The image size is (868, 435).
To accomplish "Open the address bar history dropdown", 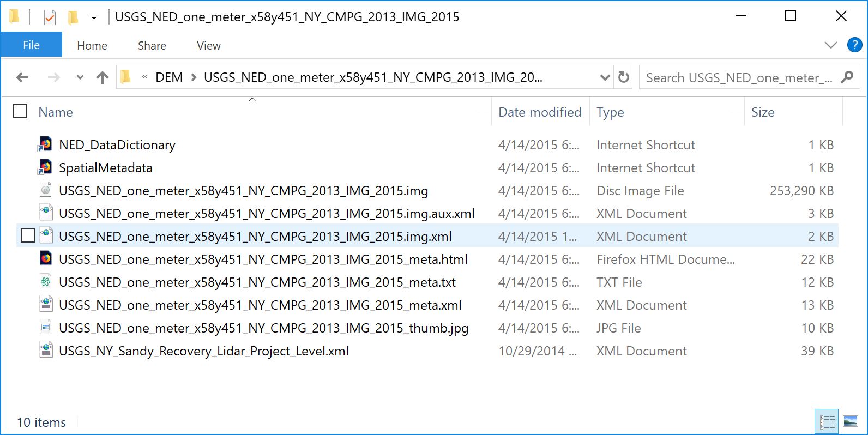I will click(604, 77).
